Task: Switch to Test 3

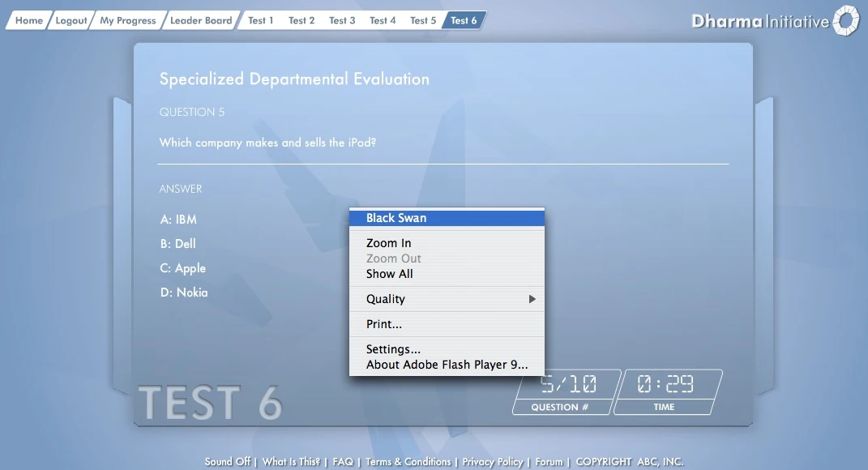Action: (342, 20)
